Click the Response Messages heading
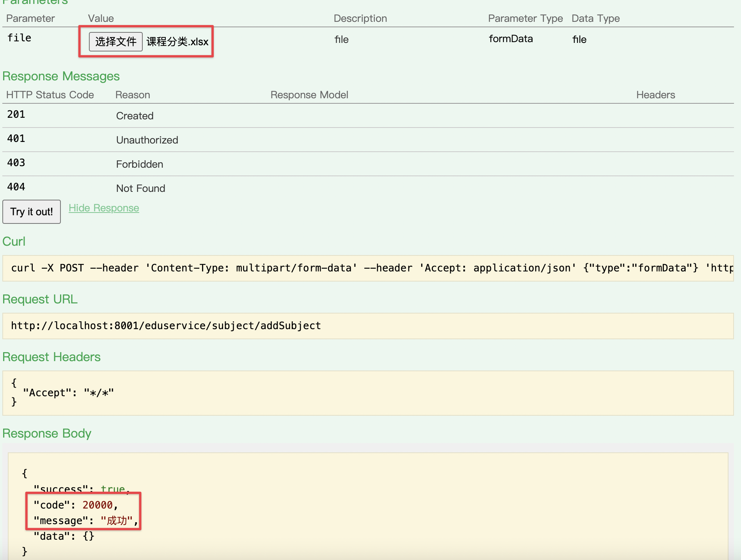Image resolution: width=741 pixels, height=560 pixels. pos(61,76)
